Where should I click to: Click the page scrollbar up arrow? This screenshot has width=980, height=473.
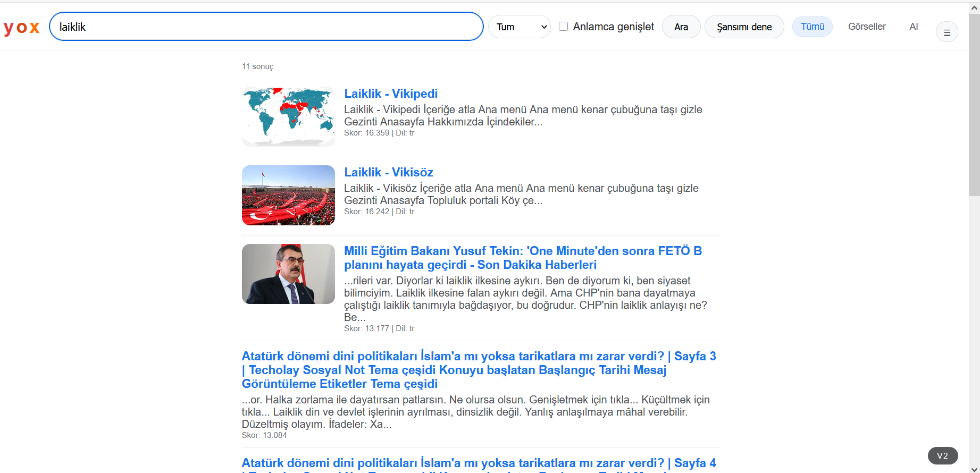[974, 8]
